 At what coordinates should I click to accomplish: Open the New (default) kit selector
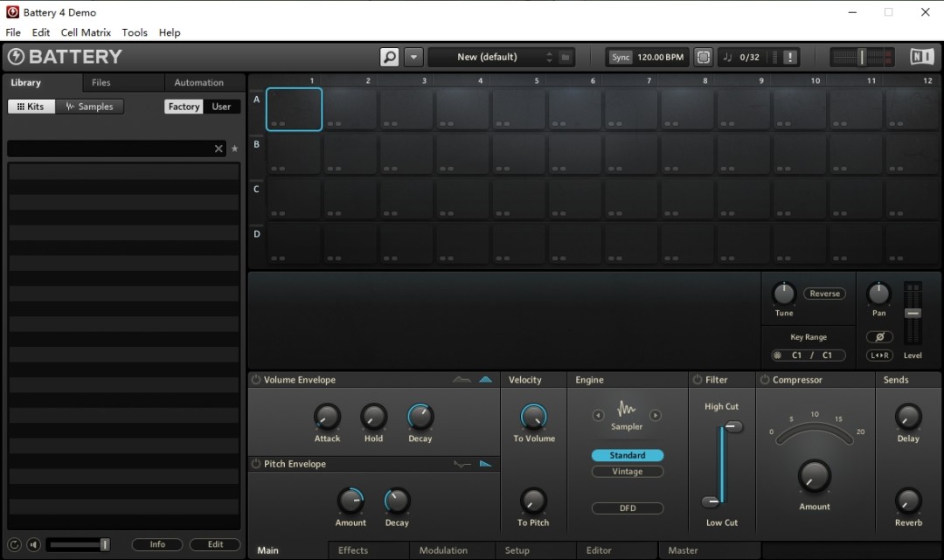point(488,58)
